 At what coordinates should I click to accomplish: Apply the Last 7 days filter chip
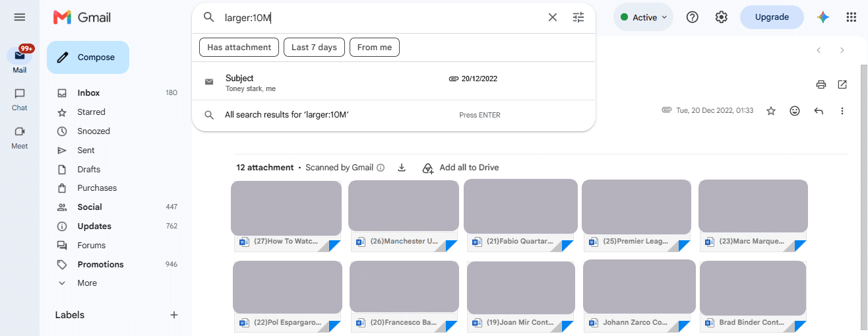pos(314,48)
